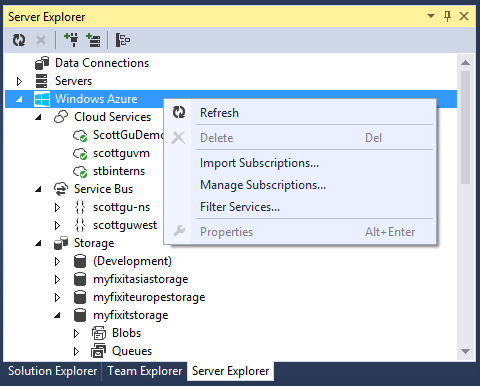
Task: Click the tree view toolbar icon
Action: pyautogui.click(x=123, y=40)
